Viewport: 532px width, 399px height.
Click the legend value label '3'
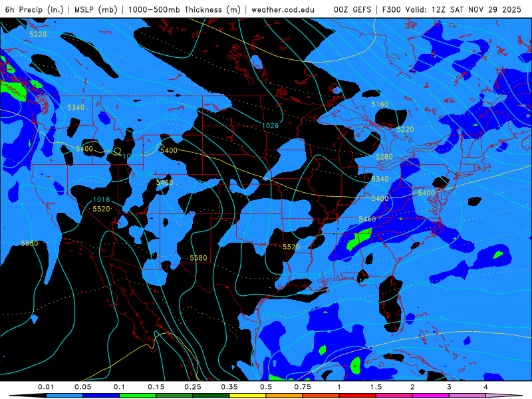click(x=450, y=387)
